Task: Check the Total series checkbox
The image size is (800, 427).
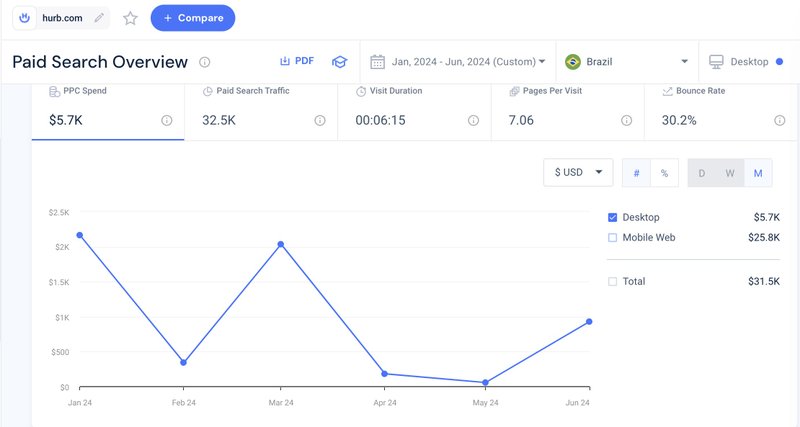Action: pyautogui.click(x=613, y=282)
